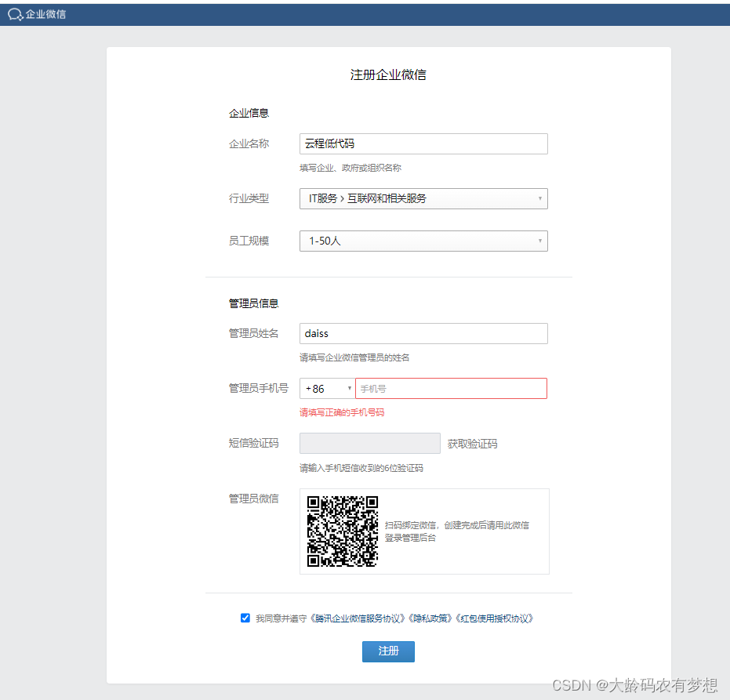Screen dimensions: 730x700
Task: Click the WeChat binding QR code
Action: pos(342,531)
